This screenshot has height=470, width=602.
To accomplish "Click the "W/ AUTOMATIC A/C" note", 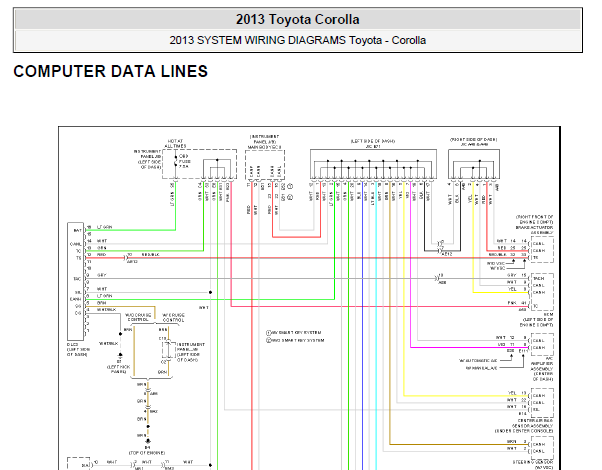I will click(478, 361).
